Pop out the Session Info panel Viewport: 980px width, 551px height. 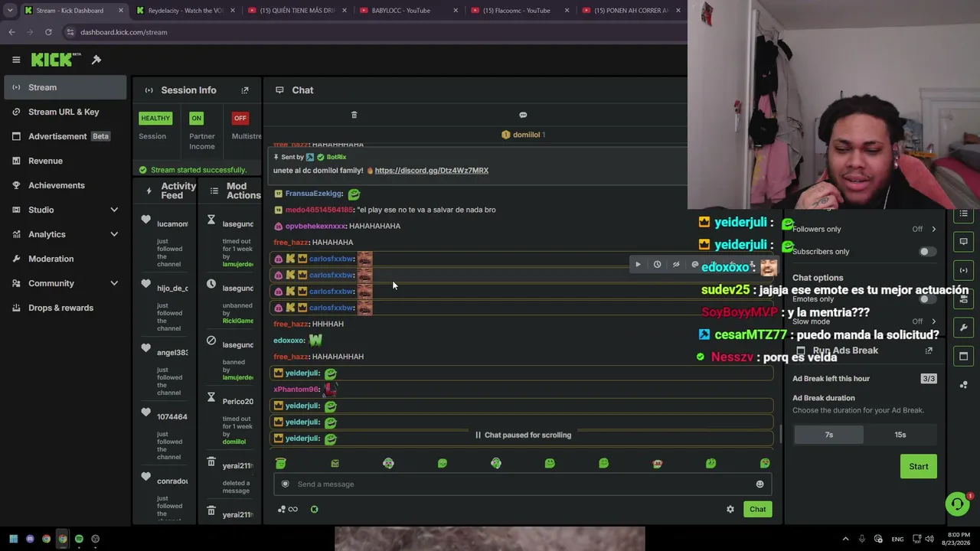coord(245,90)
